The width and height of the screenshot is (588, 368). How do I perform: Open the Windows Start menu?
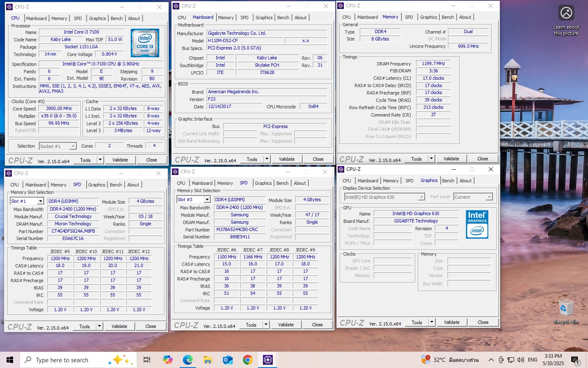click(10, 360)
